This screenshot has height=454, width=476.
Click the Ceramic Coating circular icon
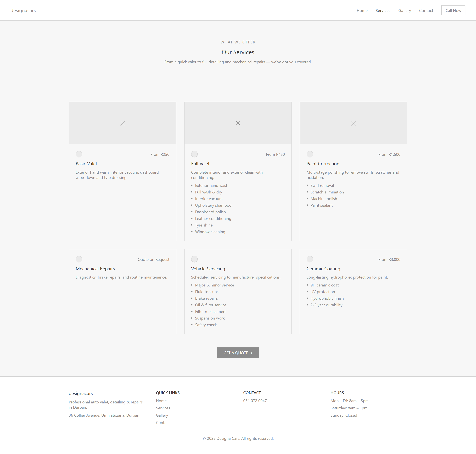point(310,259)
